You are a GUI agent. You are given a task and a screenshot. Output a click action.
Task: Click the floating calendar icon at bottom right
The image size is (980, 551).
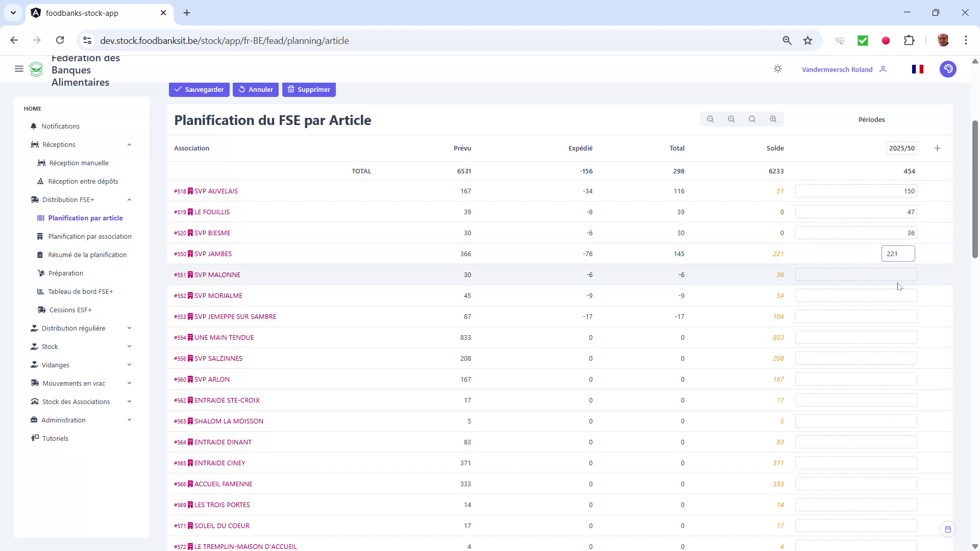point(948,529)
